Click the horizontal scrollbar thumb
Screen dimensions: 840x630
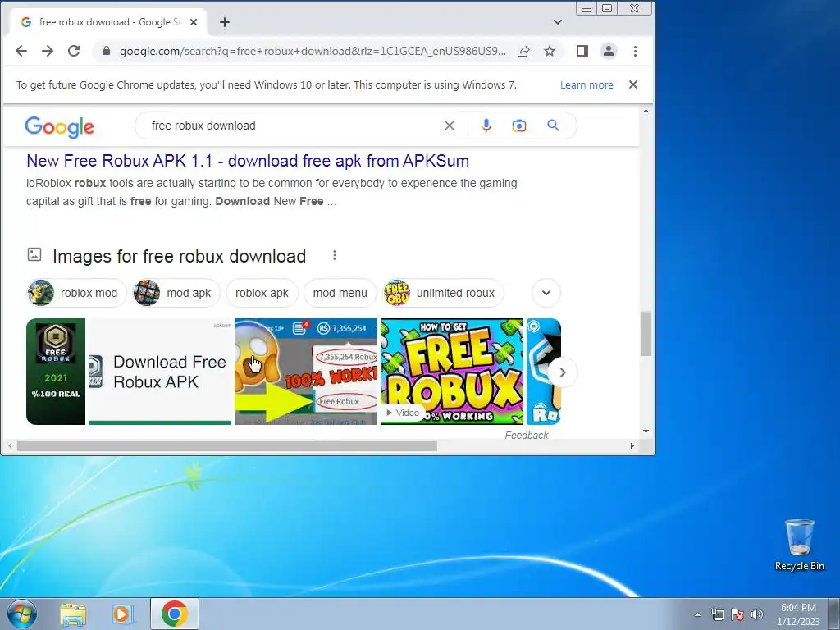(x=227, y=445)
